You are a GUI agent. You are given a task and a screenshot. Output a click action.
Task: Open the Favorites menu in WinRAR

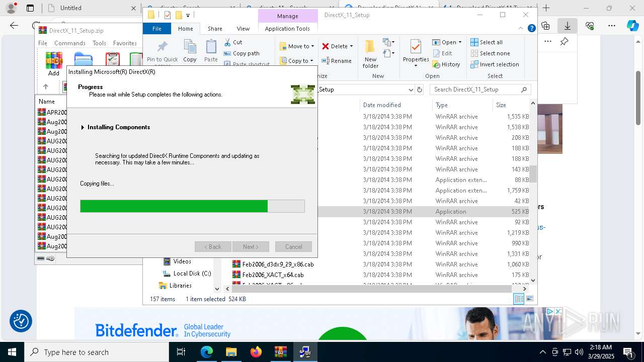point(125,43)
